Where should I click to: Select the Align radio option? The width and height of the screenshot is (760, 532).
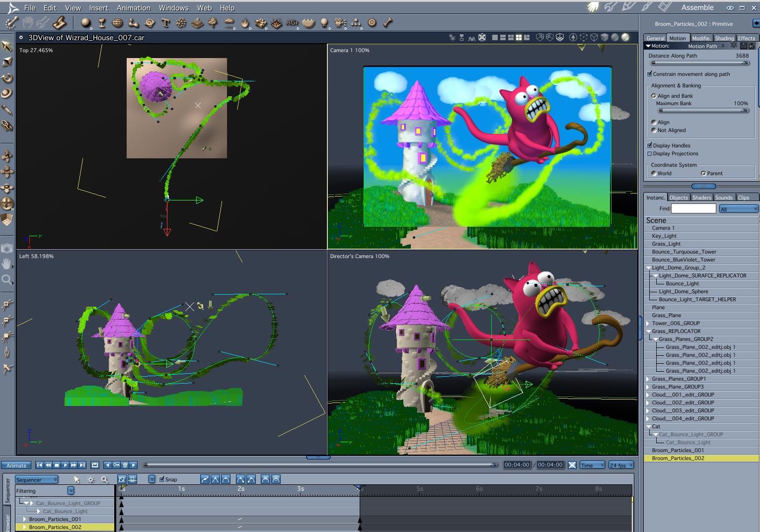pos(654,122)
